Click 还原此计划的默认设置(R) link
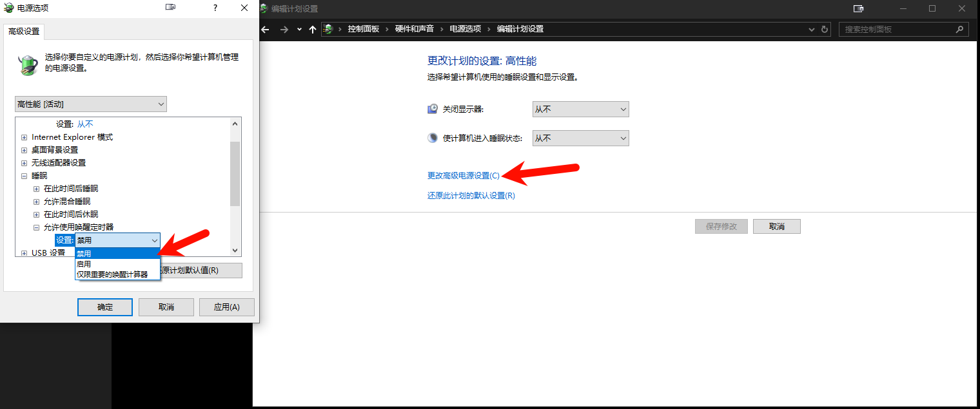 (471, 196)
